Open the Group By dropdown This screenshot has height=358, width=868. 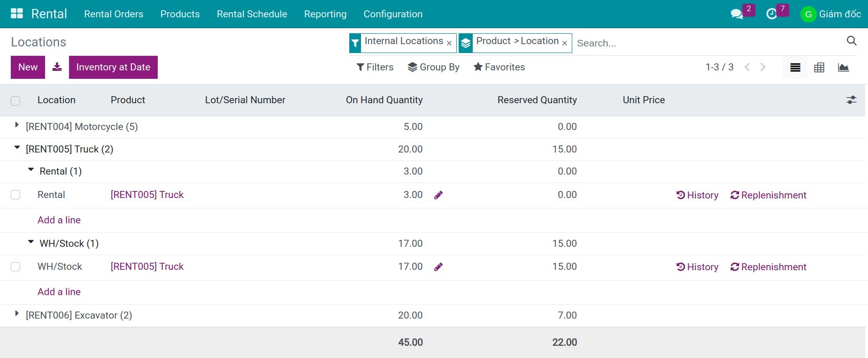point(434,67)
